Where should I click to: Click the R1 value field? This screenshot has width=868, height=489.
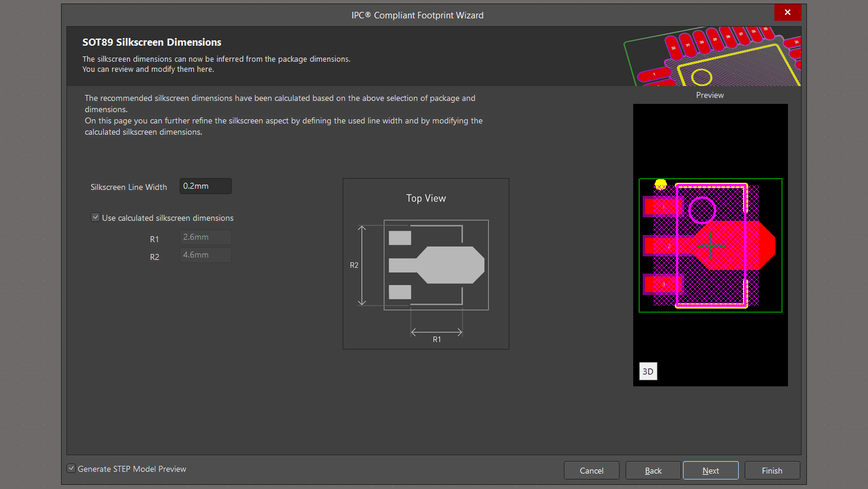point(205,237)
